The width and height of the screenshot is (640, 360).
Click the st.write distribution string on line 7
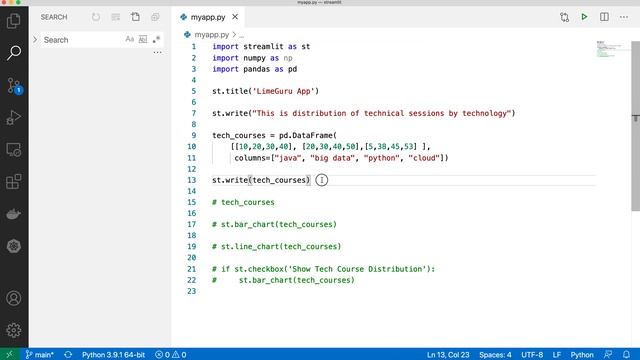[382, 113]
